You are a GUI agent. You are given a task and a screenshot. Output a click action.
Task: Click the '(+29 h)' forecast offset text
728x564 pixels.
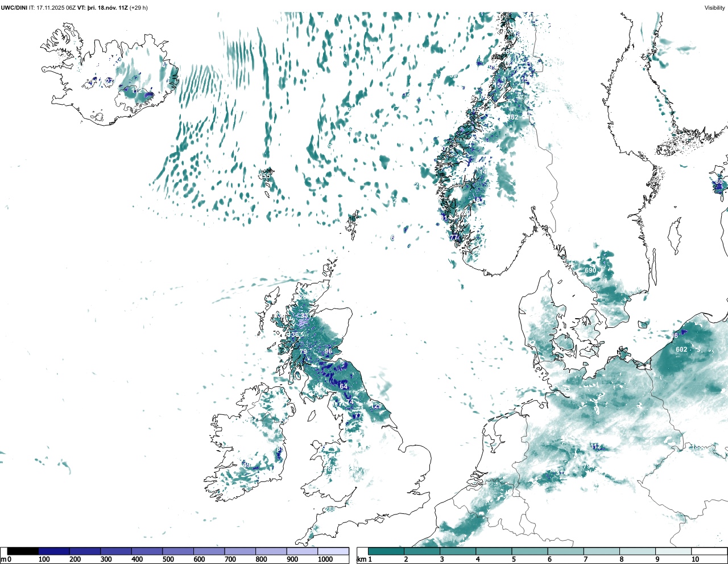point(139,8)
